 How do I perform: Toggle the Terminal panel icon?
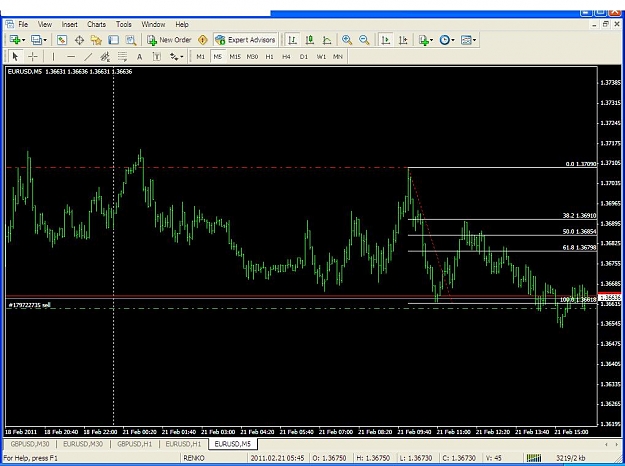(114, 40)
